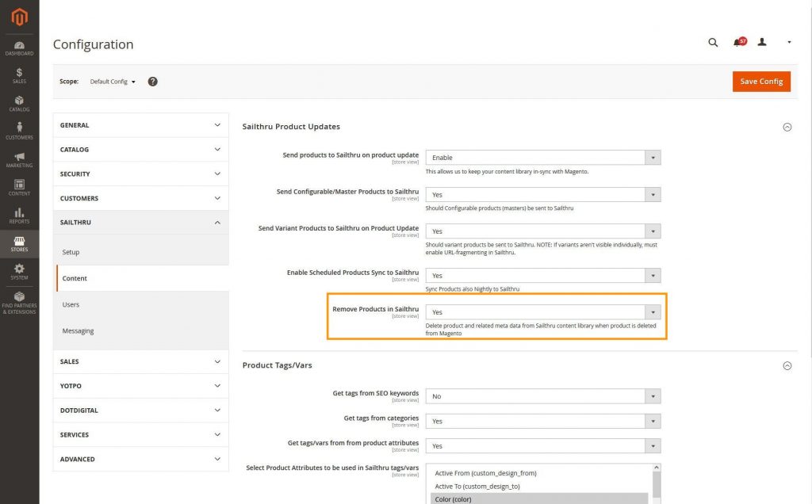The image size is (812, 504).
Task: Click the search magnifier icon
Action: pyautogui.click(x=713, y=43)
